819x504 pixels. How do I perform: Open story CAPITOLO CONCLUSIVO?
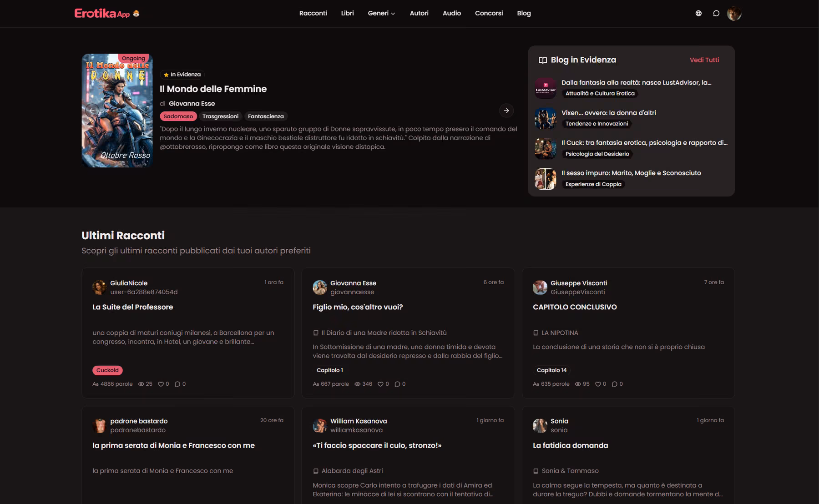575,307
